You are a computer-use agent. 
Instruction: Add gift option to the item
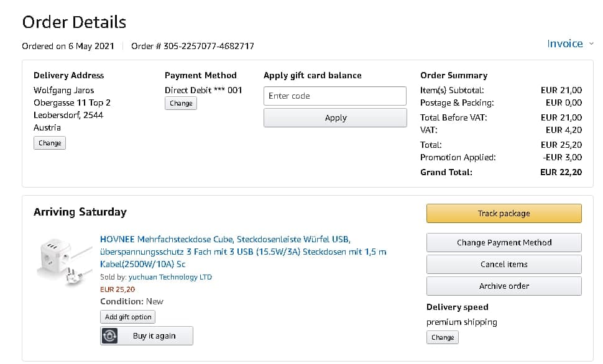click(128, 317)
